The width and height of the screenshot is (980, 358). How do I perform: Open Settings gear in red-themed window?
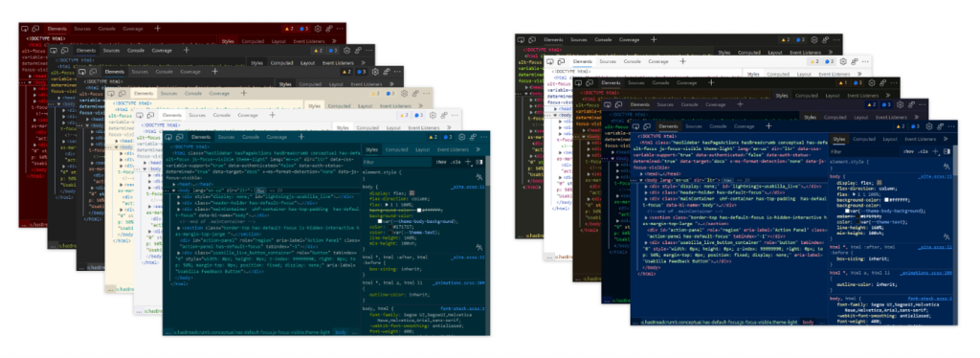coord(318,28)
